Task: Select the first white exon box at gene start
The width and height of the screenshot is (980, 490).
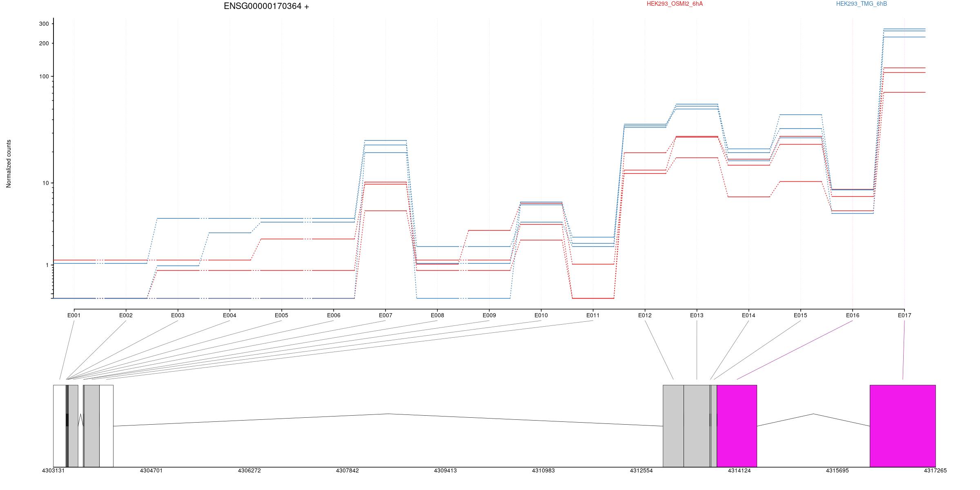Action: pyautogui.click(x=60, y=426)
